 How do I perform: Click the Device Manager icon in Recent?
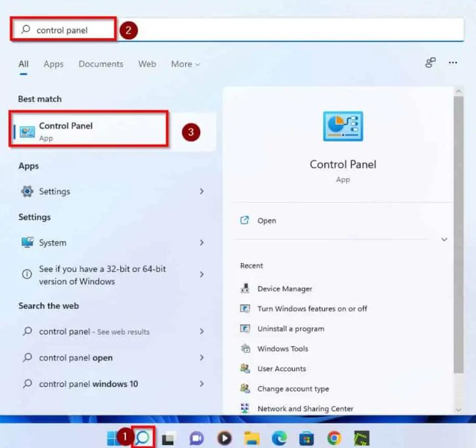[x=245, y=288]
